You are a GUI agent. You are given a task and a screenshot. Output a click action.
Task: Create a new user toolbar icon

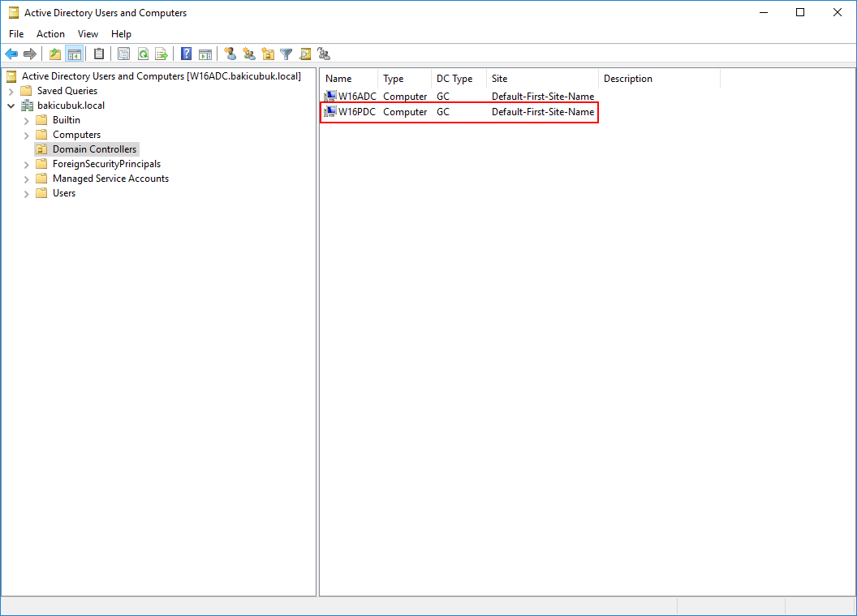(x=230, y=54)
